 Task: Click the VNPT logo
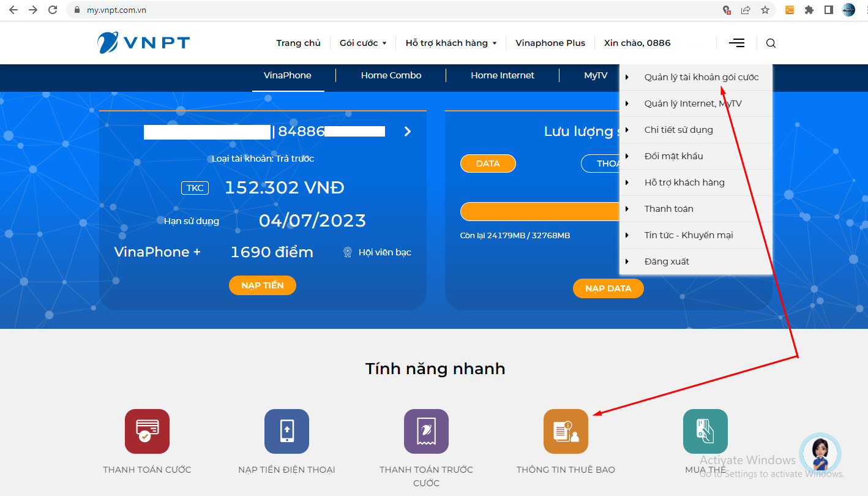pos(144,43)
